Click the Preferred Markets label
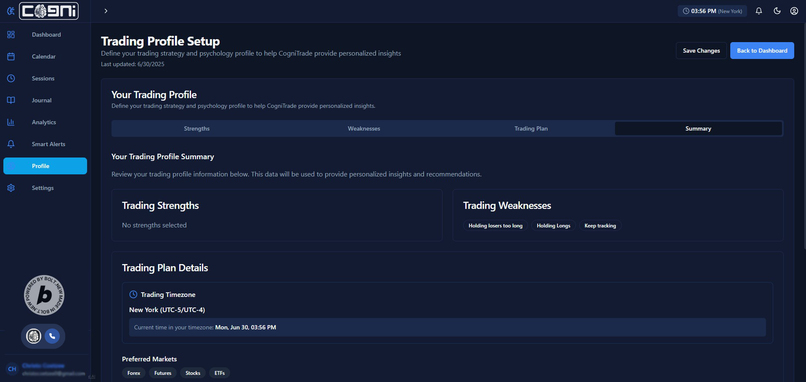The image size is (806, 382). tap(150, 359)
